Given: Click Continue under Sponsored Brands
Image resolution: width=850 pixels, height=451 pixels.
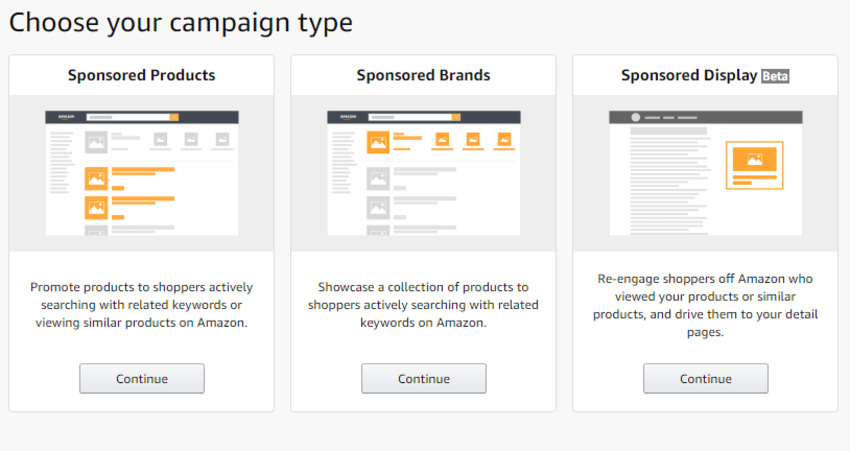Looking at the screenshot, I should click(x=424, y=378).
